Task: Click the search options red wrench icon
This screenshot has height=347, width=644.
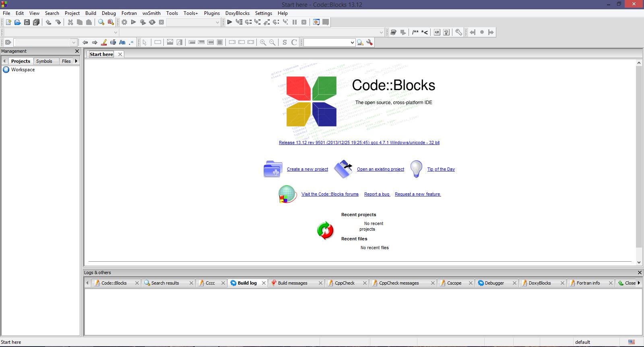Action: [369, 42]
